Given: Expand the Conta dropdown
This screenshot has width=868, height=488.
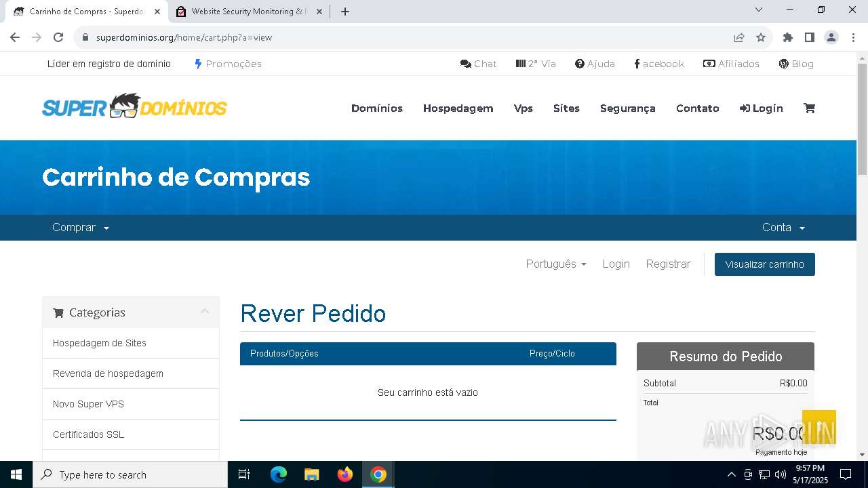Looking at the screenshot, I should [x=783, y=228].
